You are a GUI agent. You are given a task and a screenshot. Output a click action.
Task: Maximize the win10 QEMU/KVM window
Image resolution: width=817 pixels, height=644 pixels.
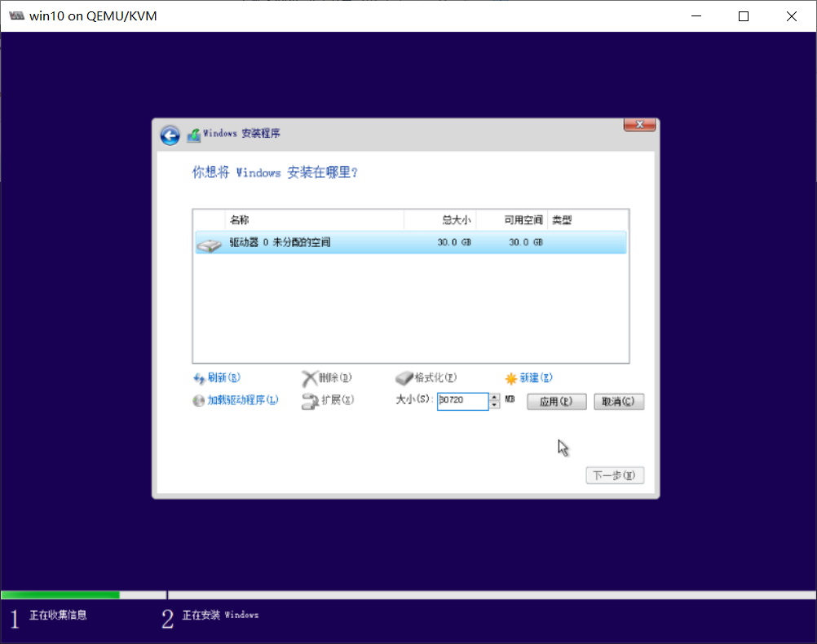[x=744, y=16]
